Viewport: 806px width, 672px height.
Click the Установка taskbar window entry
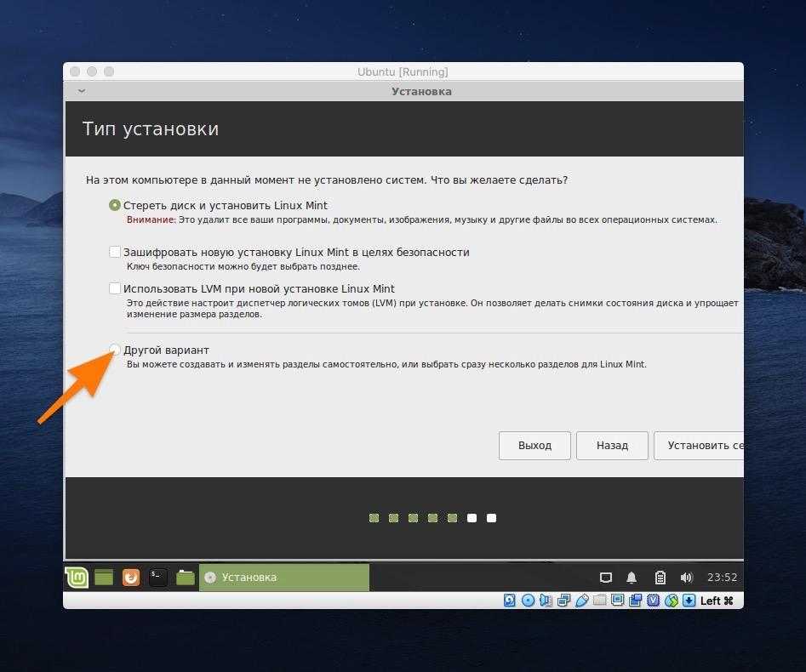click(283, 578)
